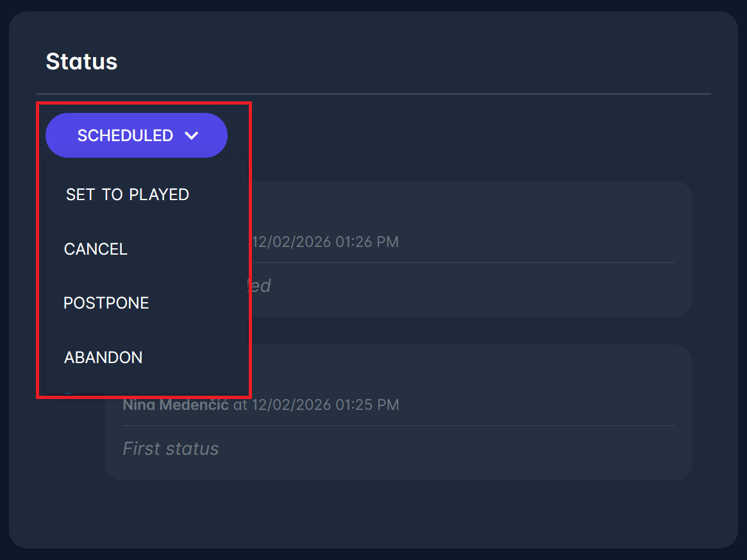Image resolution: width=747 pixels, height=560 pixels.
Task: Open the Nina Medenčić author name
Action: coord(175,405)
